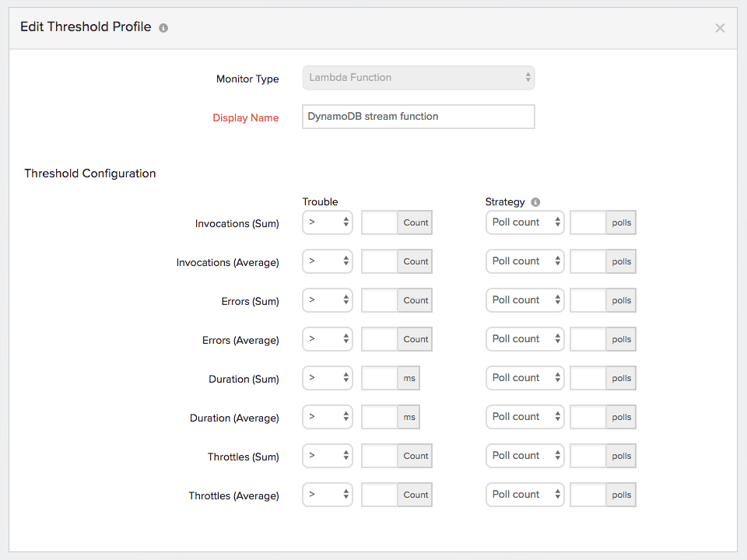
Task: Click the polls input for Throttles (Sum)
Action: pos(589,456)
